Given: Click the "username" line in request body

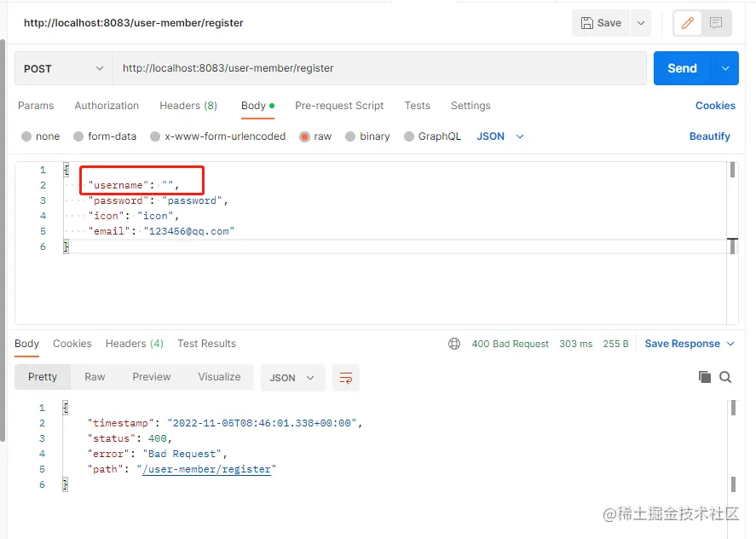Looking at the screenshot, I should (x=134, y=185).
